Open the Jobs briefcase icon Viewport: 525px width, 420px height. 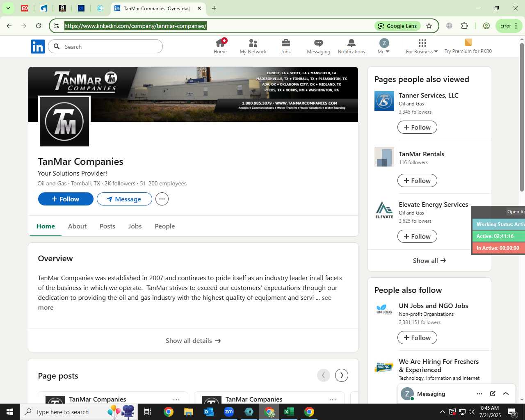(285, 46)
